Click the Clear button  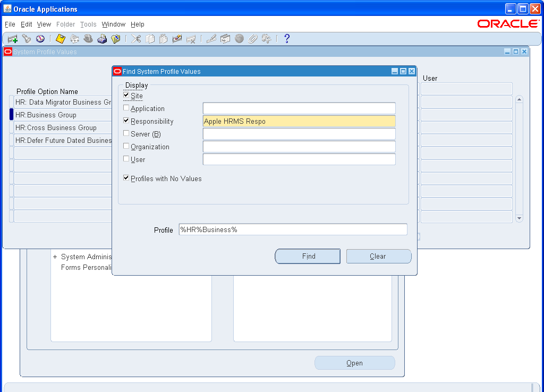(x=378, y=256)
